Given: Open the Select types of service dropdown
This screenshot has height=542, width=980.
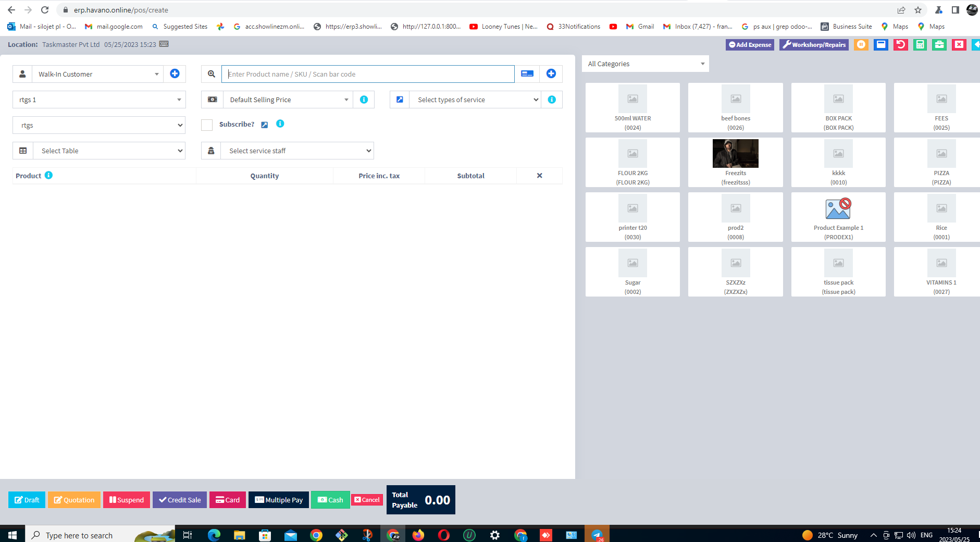Looking at the screenshot, I should pyautogui.click(x=475, y=100).
